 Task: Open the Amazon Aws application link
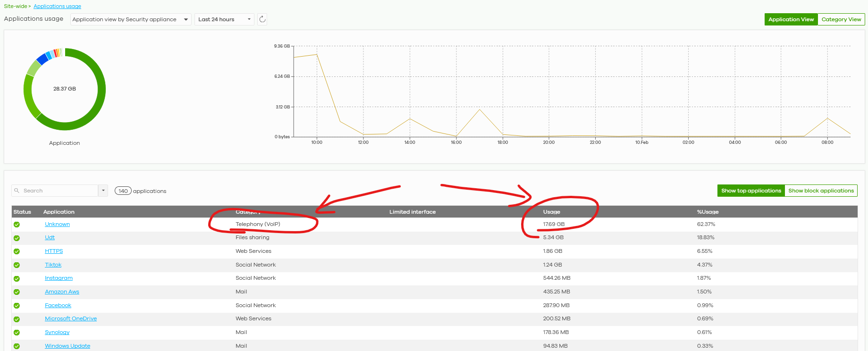(62, 292)
